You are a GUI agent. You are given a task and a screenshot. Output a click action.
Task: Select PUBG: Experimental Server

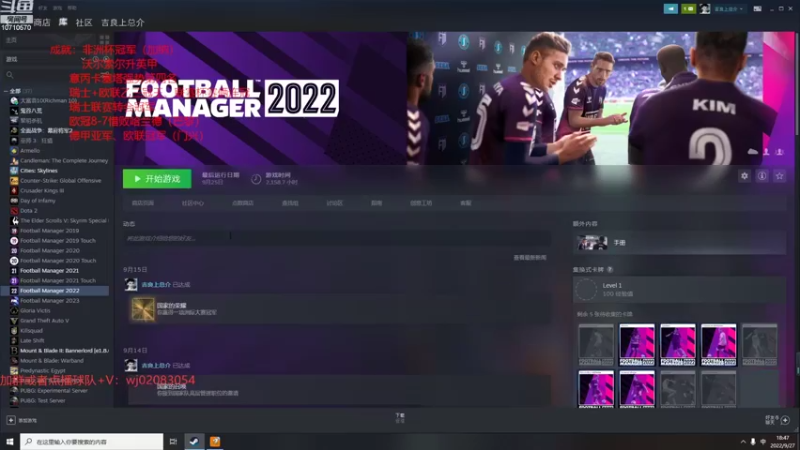pyautogui.click(x=54, y=390)
